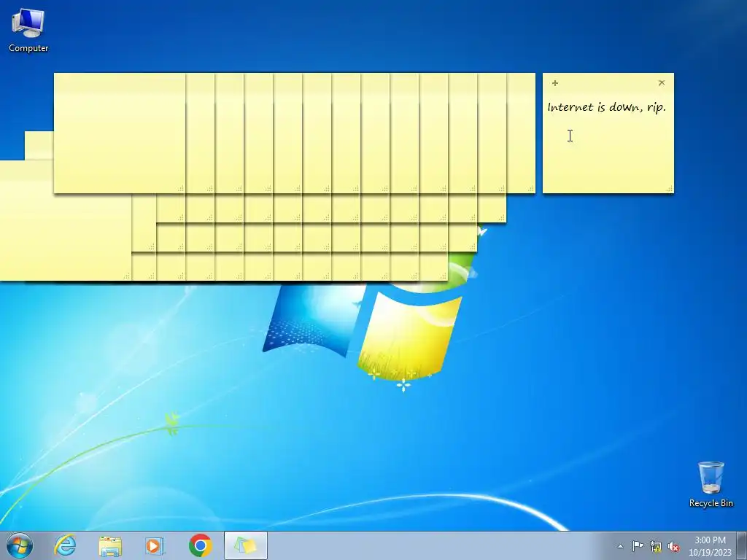Open the Action Center flag icon
This screenshot has height=560, width=747.
(638, 546)
